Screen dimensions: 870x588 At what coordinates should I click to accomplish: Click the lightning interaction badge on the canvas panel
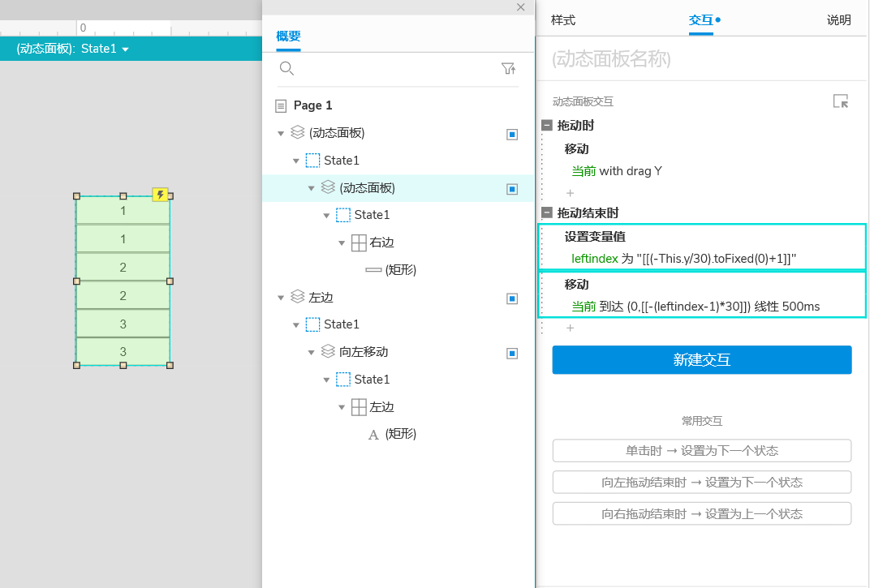[x=161, y=194]
